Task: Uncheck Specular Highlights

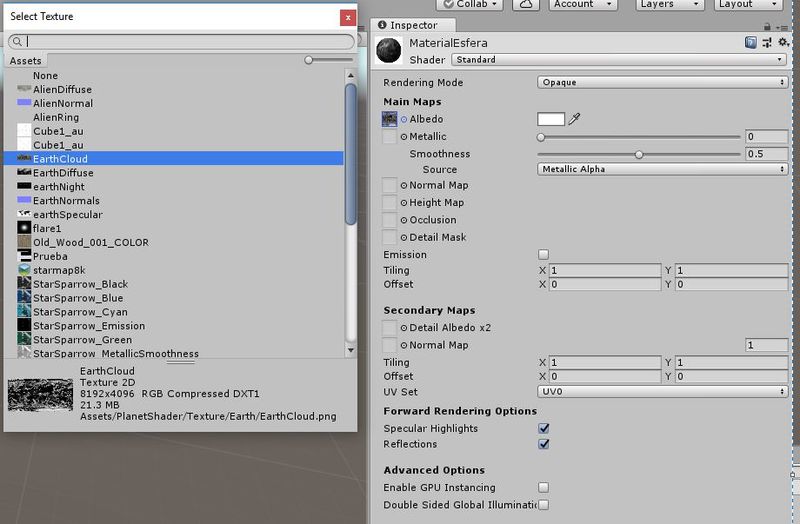Action: (x=543, y=428)
